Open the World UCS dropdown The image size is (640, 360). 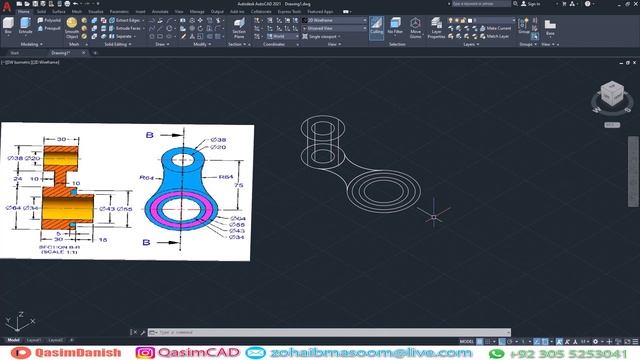pos(283,36)
